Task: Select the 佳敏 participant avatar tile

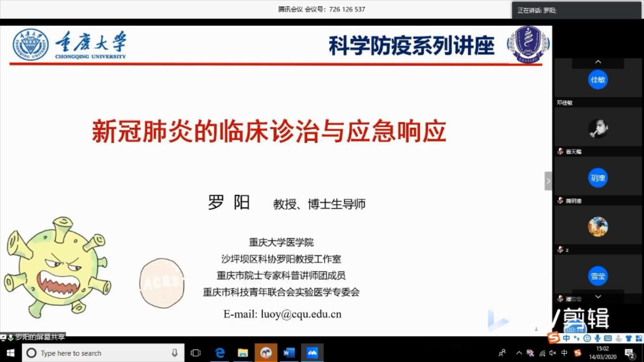Action: pyautogui.click(x=598, y=80)
